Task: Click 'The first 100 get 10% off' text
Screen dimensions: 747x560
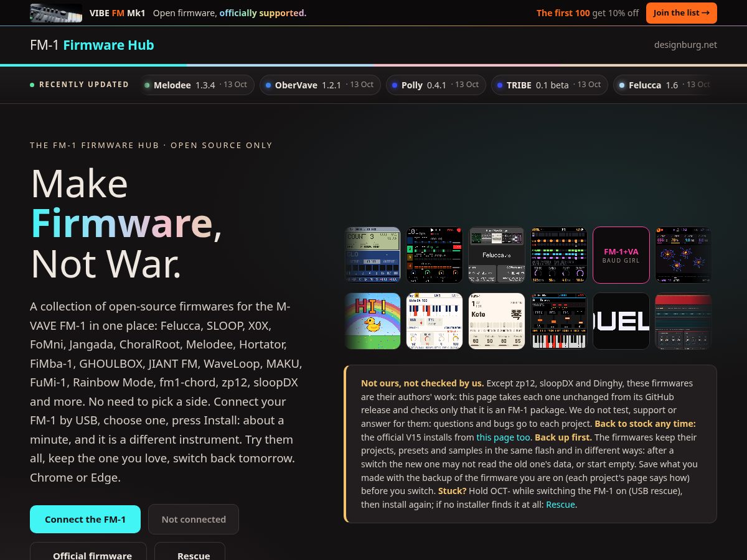Action: coord(588,13)
